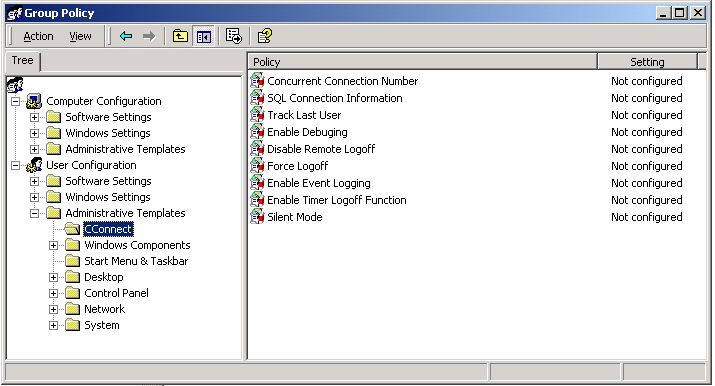Select the Force Logoff policy
The height and width of the screenshot is (386, 715).
(297, 166)
